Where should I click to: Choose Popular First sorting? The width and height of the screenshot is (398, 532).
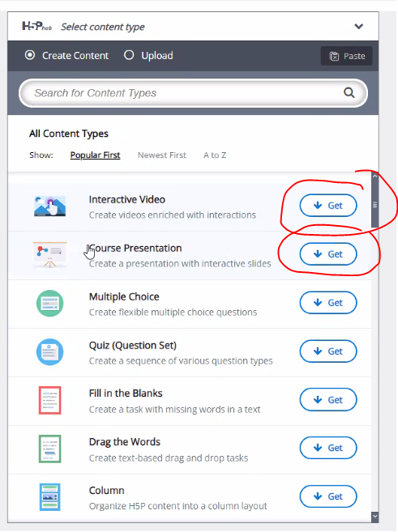[x=95, y=155]
